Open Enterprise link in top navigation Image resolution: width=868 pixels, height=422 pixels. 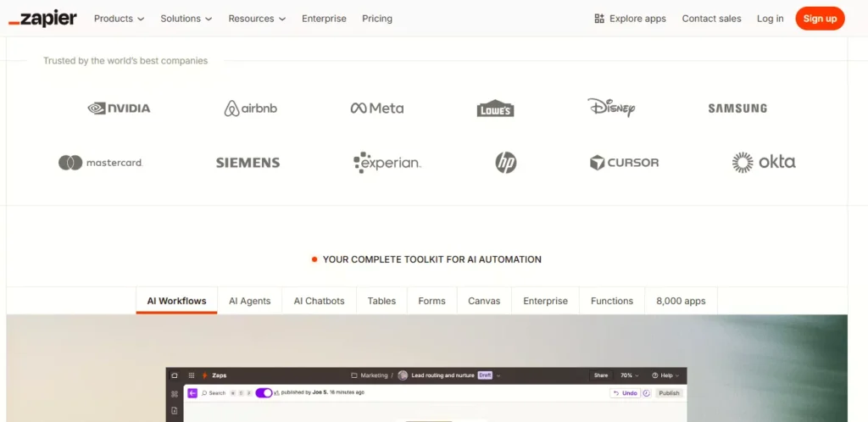[324, 19]
